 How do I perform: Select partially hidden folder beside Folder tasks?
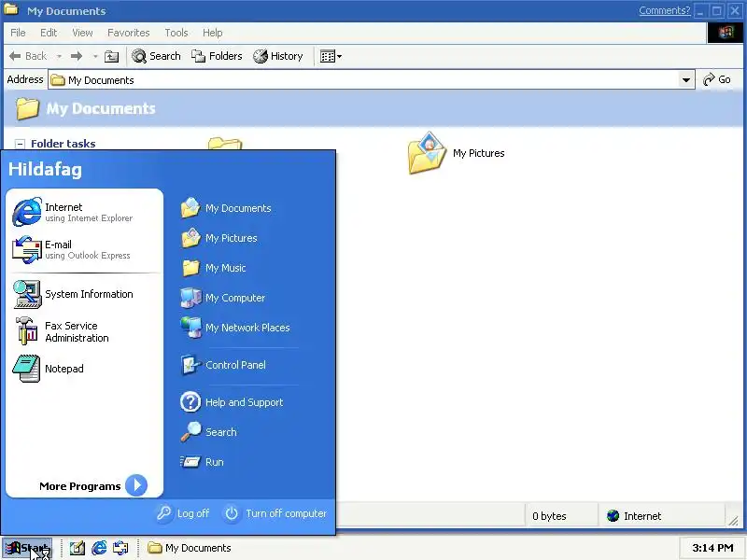(225, 143)
